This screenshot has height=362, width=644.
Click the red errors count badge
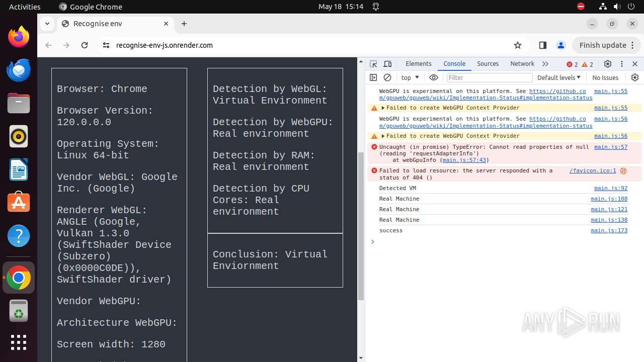coord(573,64)
